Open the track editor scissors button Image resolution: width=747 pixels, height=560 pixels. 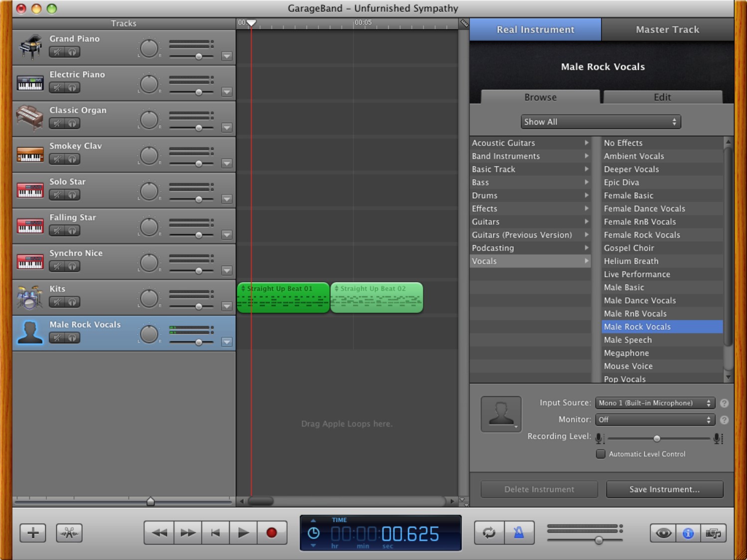[69, 533]
